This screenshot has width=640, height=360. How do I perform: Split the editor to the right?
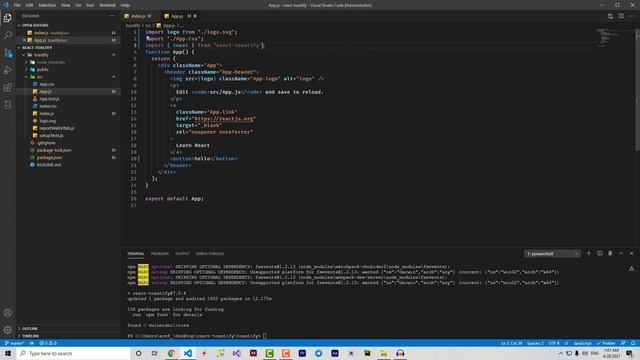(621, 16)
